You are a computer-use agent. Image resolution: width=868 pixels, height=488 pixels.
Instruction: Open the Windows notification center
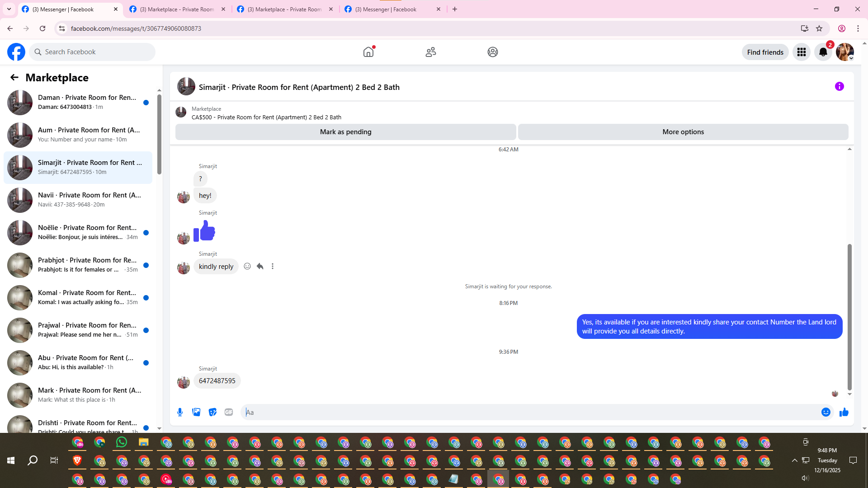pos(853,460)
